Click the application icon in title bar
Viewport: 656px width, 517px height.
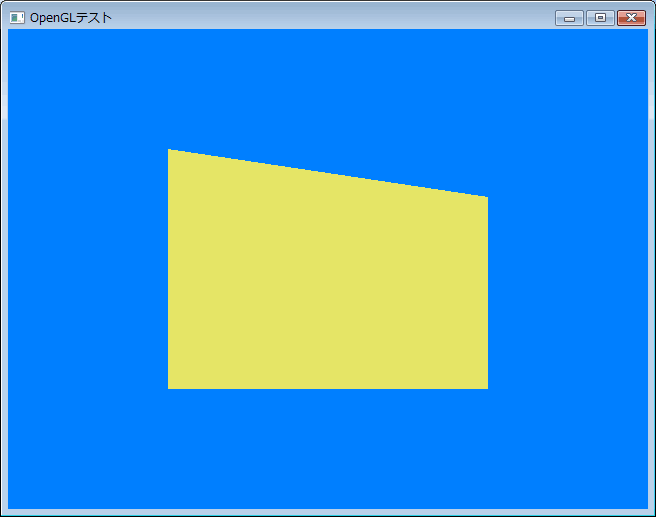[17, 18]
